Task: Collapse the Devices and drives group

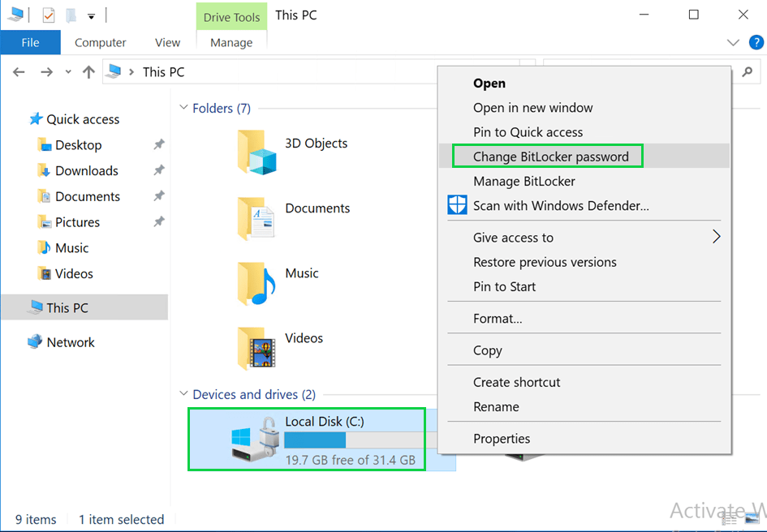Action: 184,395
